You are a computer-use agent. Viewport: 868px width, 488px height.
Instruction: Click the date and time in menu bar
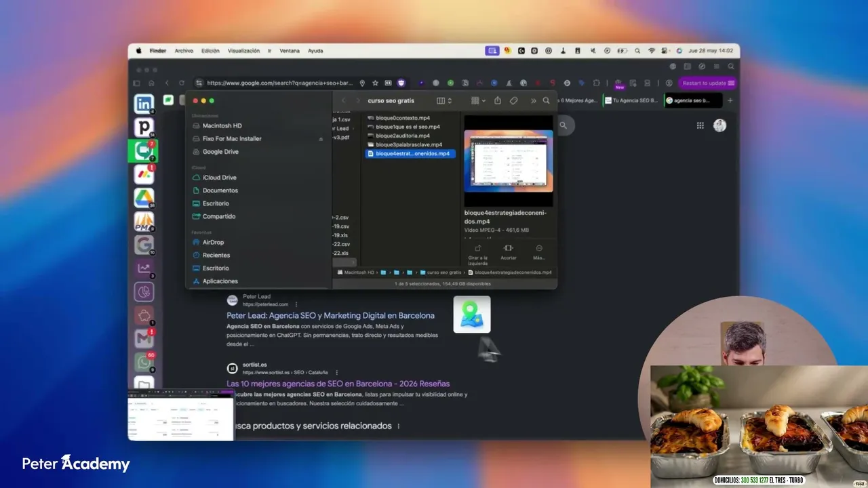click(710, 51)
